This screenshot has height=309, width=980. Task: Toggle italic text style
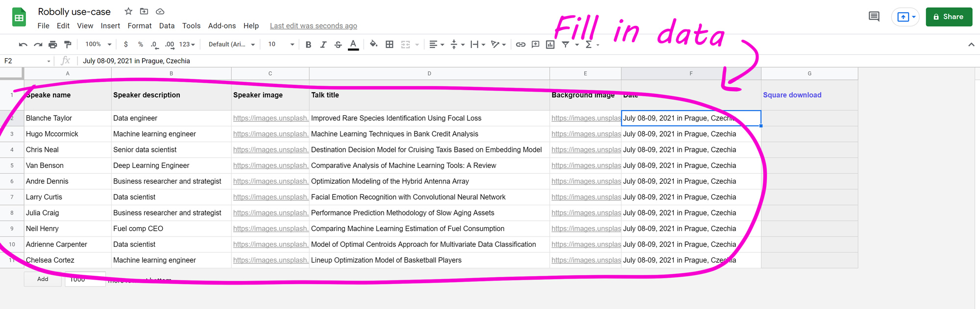tap(323, 45)
